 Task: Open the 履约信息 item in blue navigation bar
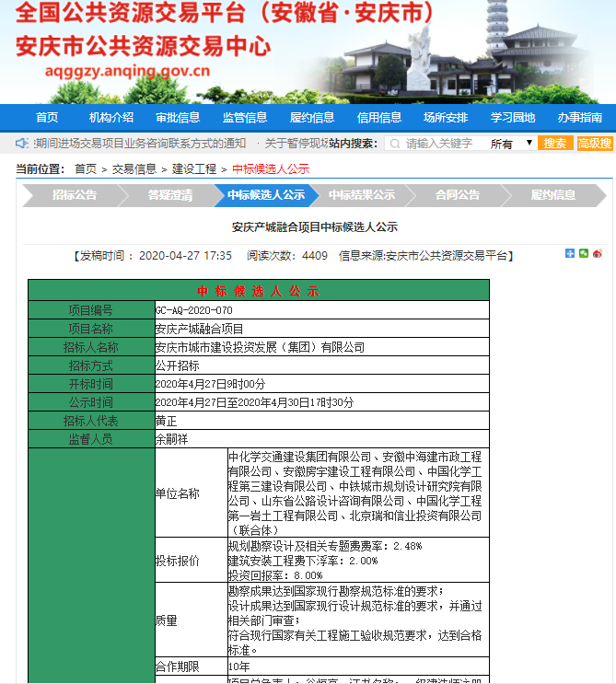pos(312,117)
